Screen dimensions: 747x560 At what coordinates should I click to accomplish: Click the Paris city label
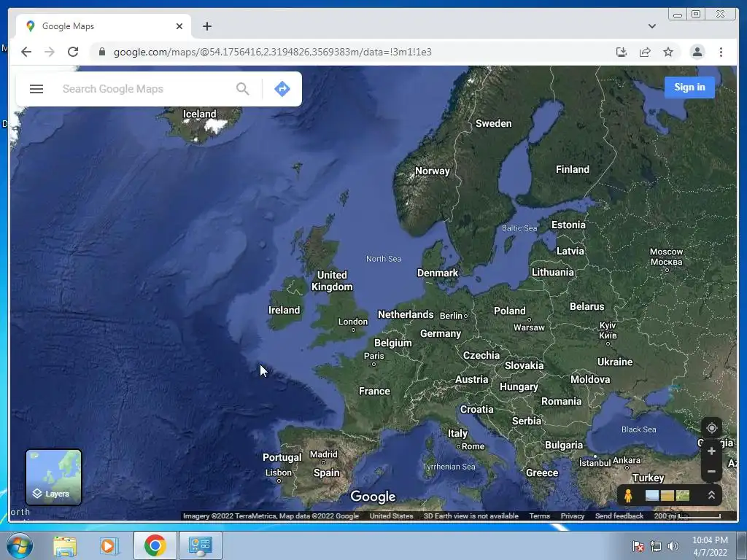[x=373, y=356]
